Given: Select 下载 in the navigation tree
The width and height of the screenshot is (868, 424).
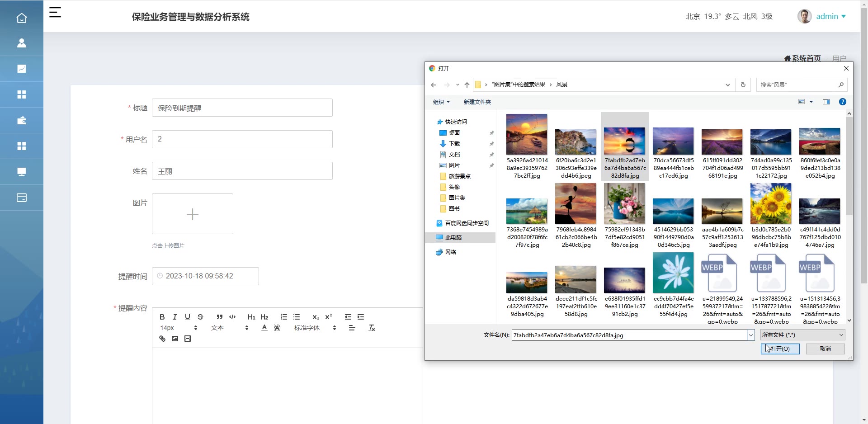Looking at the screenshot, I should click(x=454, y=143).
